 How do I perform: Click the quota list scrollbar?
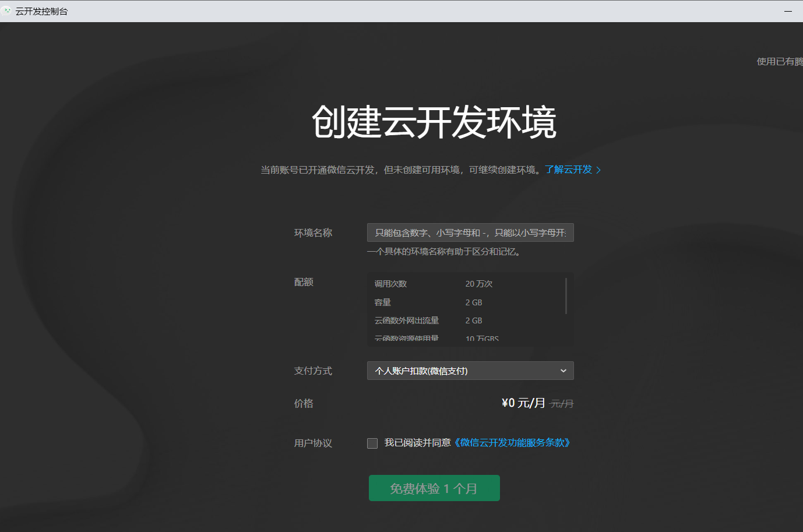(x=566, y=296)
